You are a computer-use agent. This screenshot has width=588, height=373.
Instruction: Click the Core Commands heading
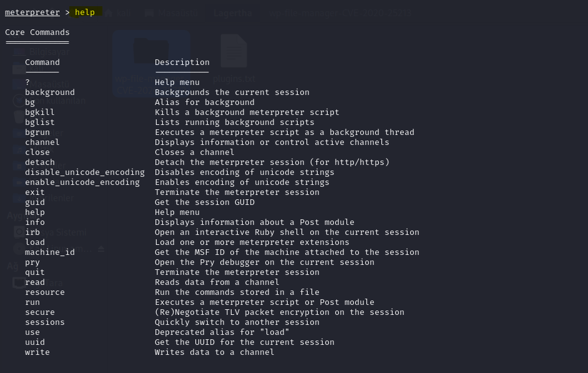click(x=37, y=32)
